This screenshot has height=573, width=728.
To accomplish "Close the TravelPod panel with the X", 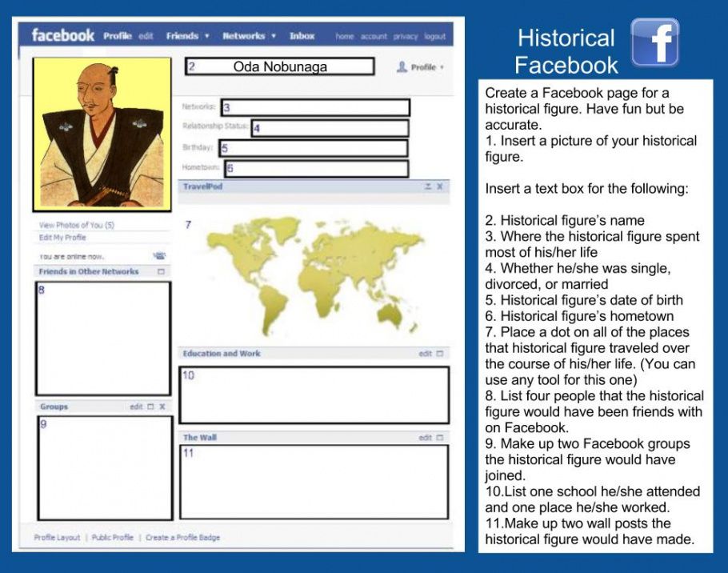I will (440, 186).
